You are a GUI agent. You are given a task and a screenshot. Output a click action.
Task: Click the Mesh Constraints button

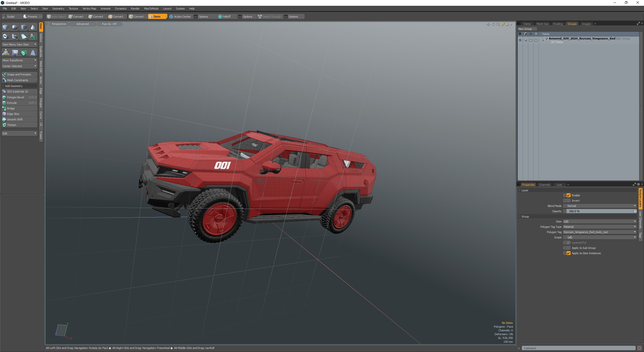pos(19,80)
